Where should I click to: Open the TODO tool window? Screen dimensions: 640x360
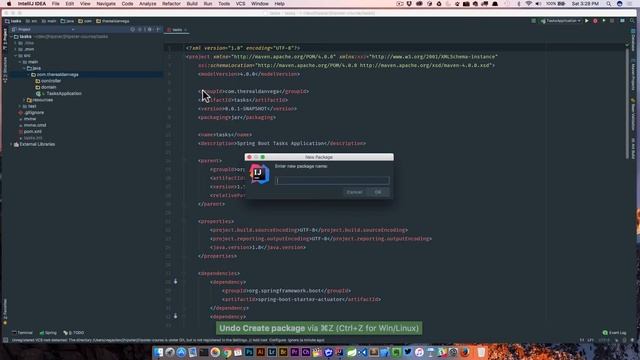click(x=74, y=333)
